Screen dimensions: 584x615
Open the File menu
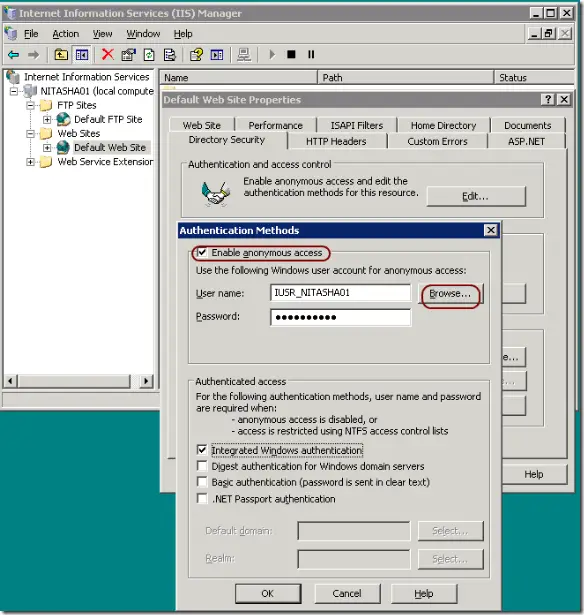[x=31, y=34]
